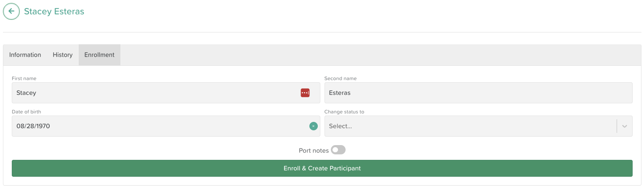Open the History tab
Viewport: 644px width, 186px height.
pos(63,55)
